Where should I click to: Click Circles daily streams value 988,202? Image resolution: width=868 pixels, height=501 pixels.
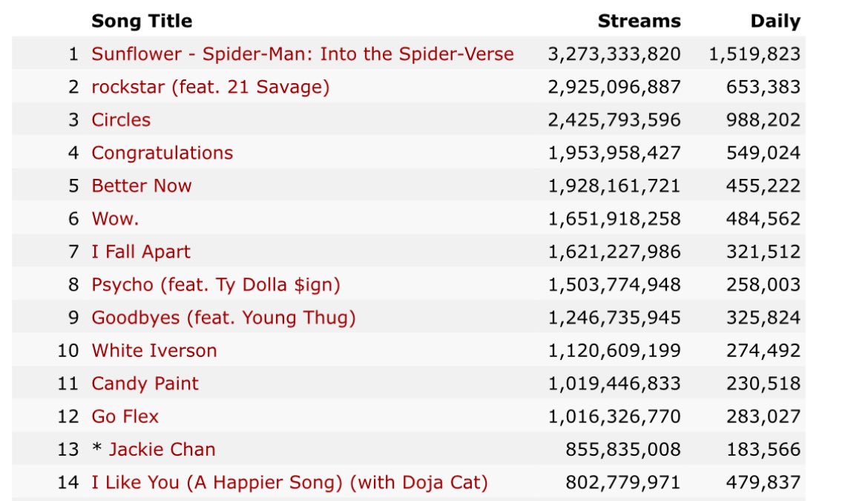point(763,120)
